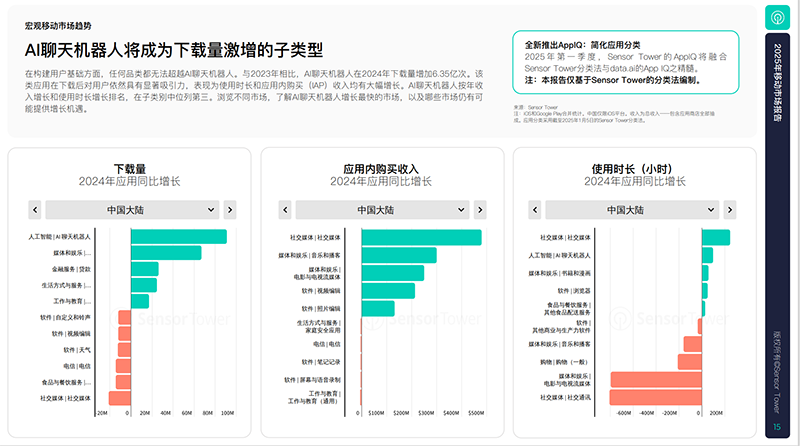Go to previous region in downloads chart
Screen dimensions: 800x446
coord(35,210)
